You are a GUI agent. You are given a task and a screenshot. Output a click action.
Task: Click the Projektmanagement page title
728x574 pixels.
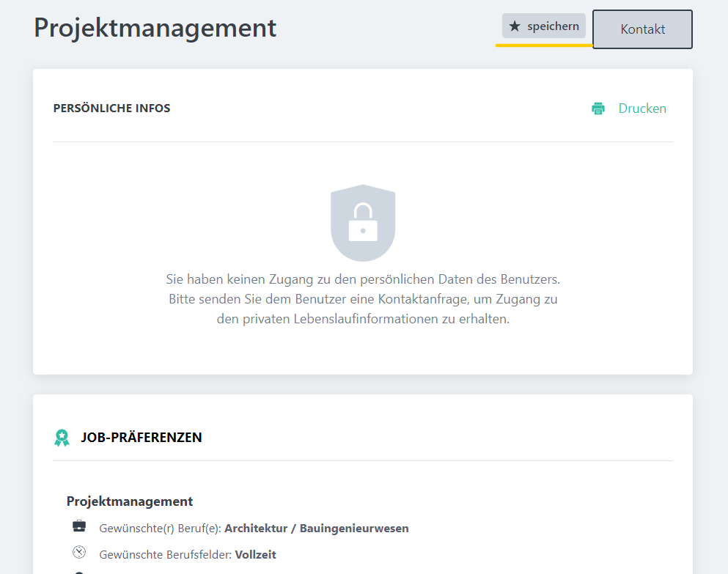tap(155, 28)
